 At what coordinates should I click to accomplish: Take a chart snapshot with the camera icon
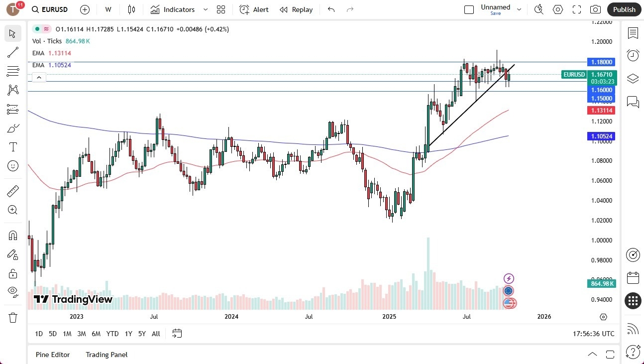[x=595, y=9]
